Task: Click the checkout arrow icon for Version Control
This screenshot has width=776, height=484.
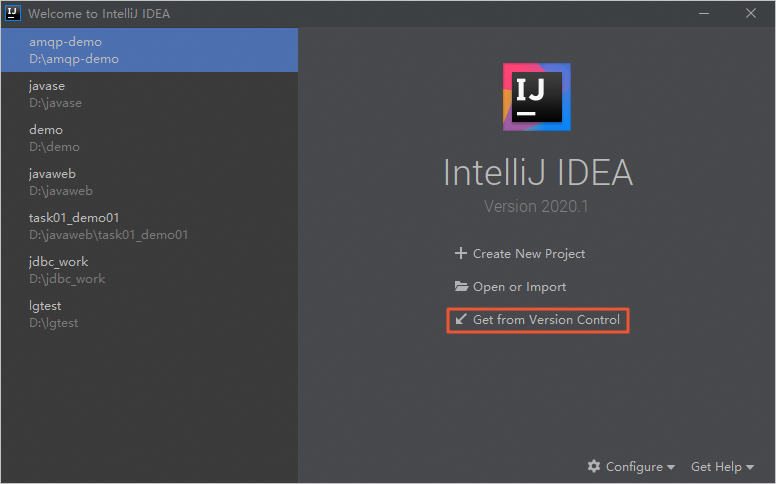Action: click(461, 319)
